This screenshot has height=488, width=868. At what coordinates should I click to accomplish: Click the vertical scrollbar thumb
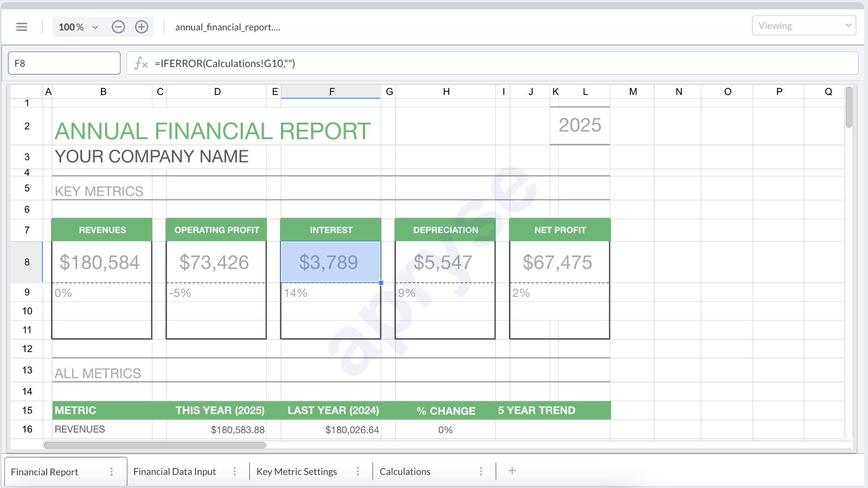(x=849, y=107)
